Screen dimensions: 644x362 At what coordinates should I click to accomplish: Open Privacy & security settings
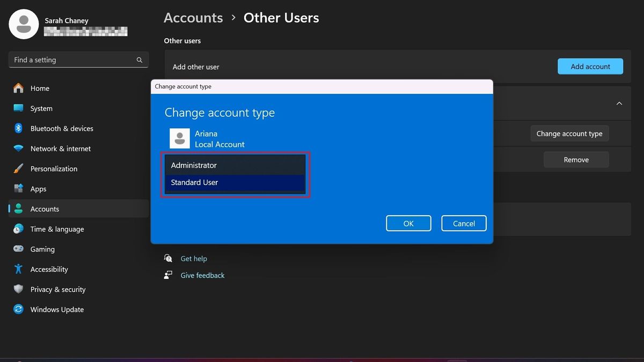[57, 289]
